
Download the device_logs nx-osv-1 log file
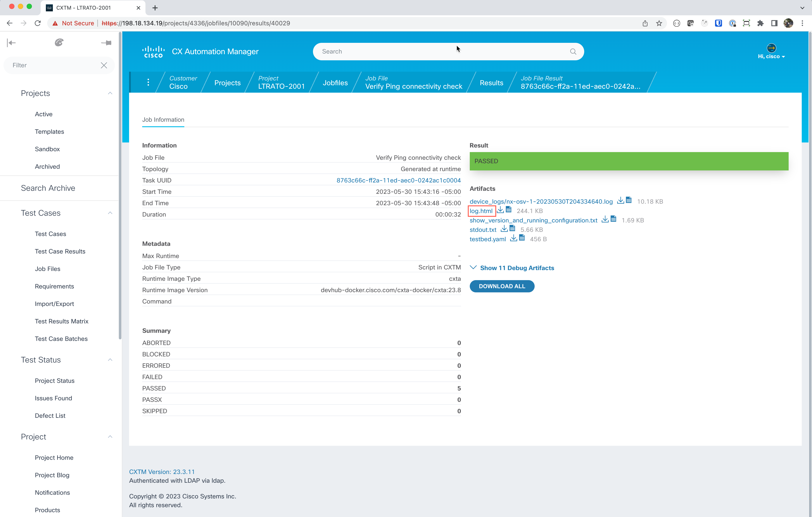(x=620, y=200)
